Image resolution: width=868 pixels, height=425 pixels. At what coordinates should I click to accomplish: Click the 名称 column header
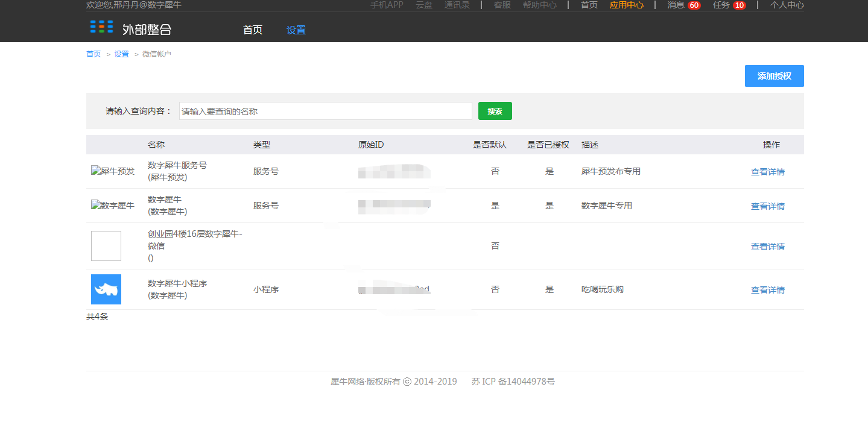[x=156, y=145]
